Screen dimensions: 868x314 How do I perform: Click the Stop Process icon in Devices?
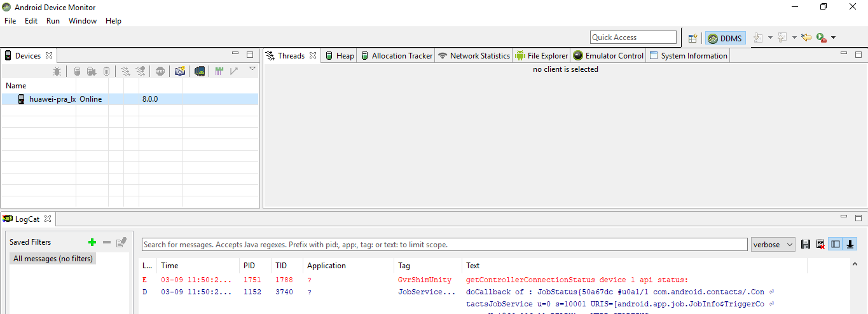pyautogui.click(x=160, y=72)
